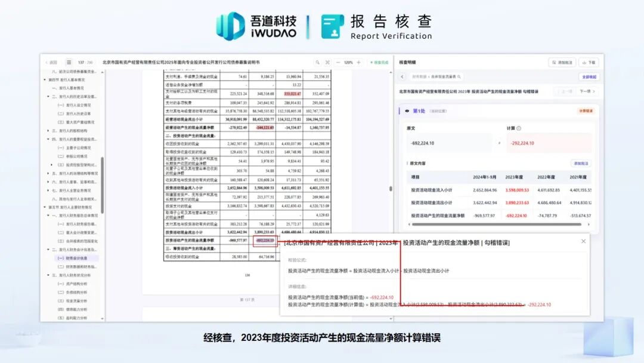644x363 pixels.
Task: Expand 五、发行人的治理结构等情况 node
Action: 48,174
